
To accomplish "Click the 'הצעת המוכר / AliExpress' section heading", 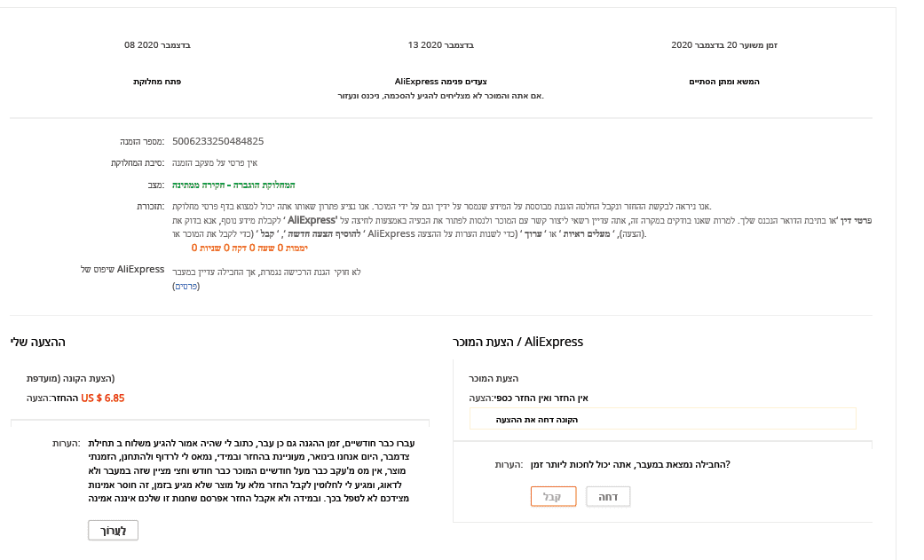I will point(517,342).
